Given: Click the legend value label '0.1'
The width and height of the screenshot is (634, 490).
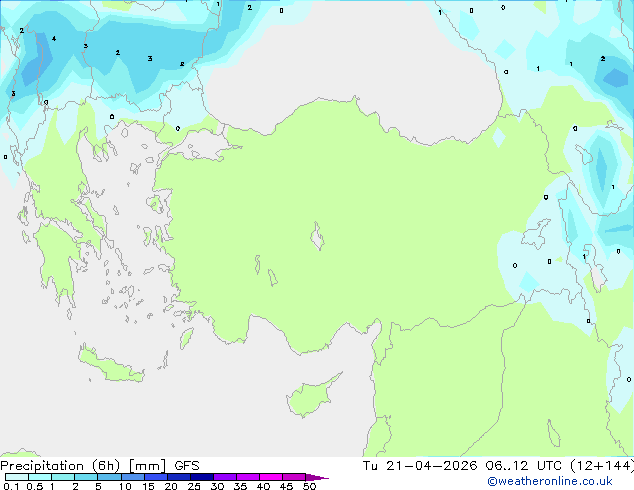Looking at the screenshot, I should (x=11, y=486).
